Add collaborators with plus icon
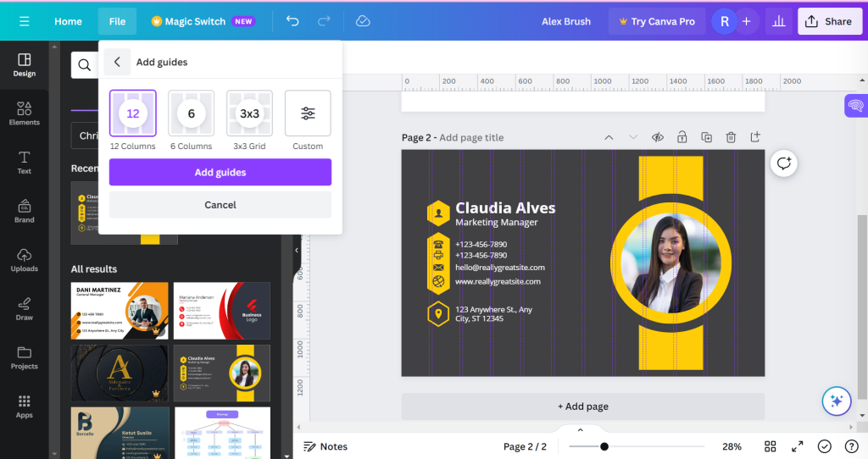Screen dimensions: 868x459 click(746, 21)
